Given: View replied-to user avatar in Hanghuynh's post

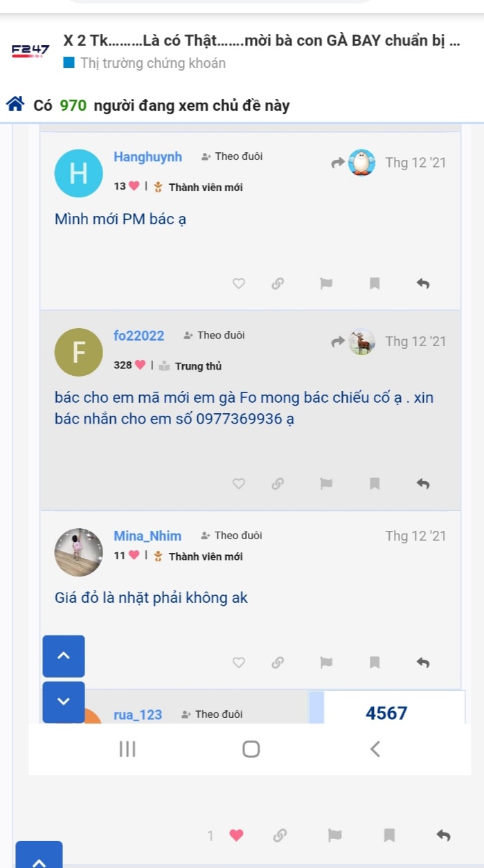Looking at the screenshot, I should 361,163.
